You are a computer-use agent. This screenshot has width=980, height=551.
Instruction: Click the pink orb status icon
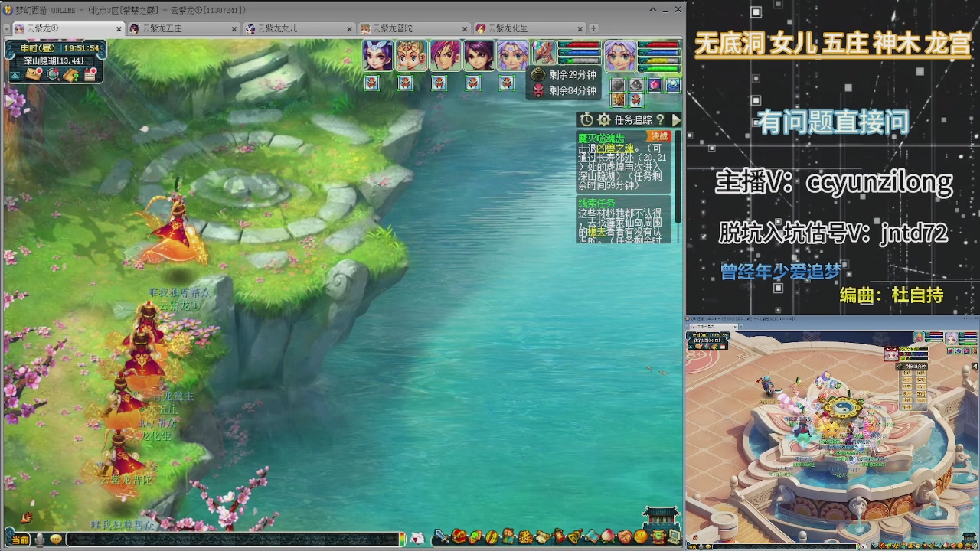click(x=655, y=85)
